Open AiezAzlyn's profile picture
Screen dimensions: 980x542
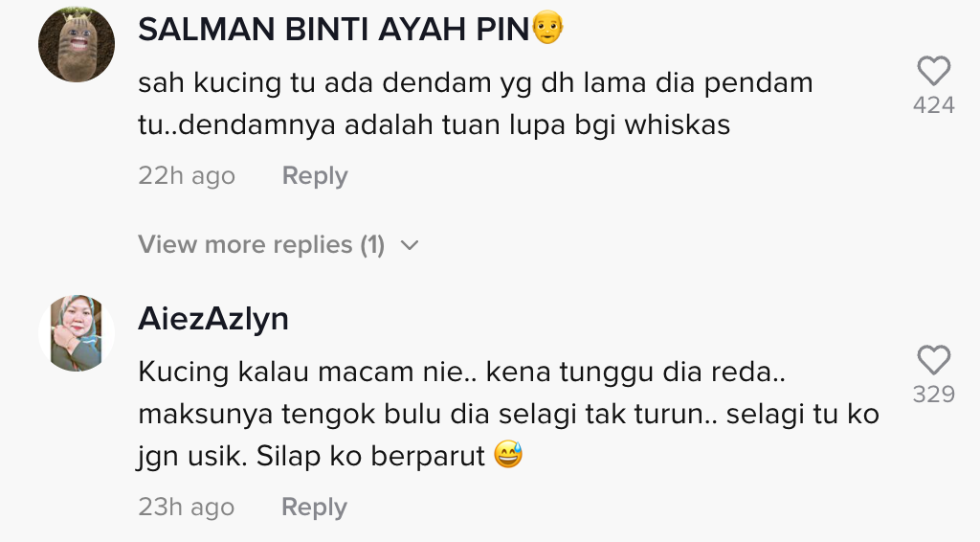click(77, 333)
